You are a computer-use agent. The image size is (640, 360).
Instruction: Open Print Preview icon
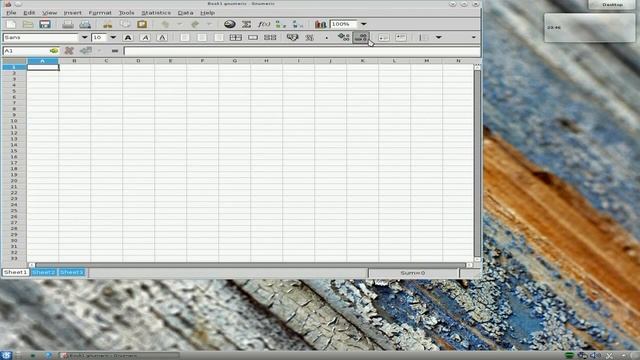click(x=85, y=24)
